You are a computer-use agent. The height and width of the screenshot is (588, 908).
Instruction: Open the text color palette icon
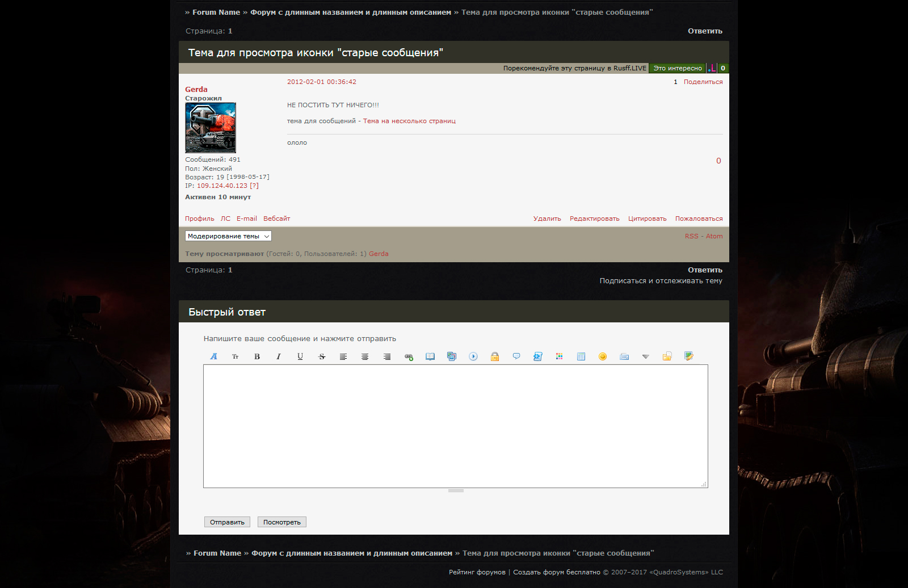click(560, 356)
